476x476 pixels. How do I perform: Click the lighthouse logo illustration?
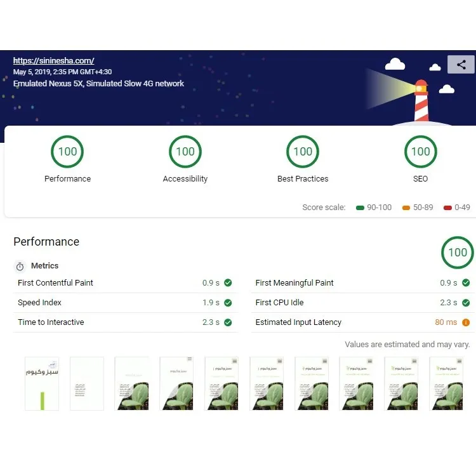pyautogui.click(x=421, y=98)
